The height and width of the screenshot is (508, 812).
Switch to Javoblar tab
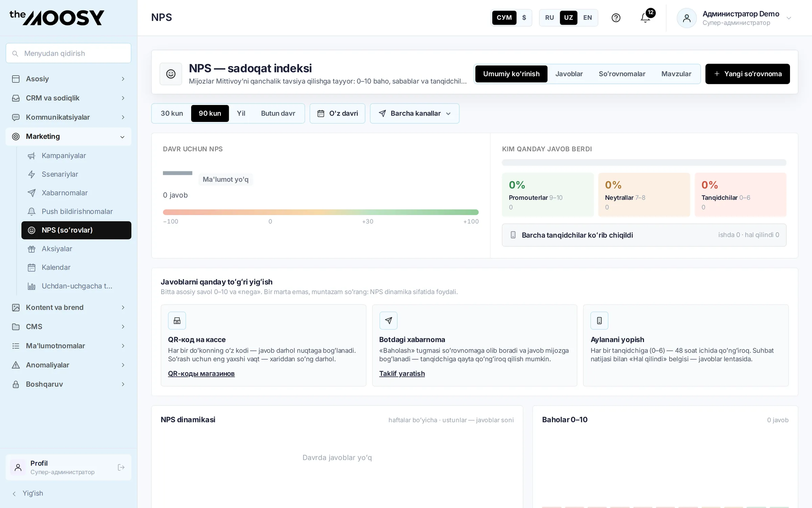point(569,74)
